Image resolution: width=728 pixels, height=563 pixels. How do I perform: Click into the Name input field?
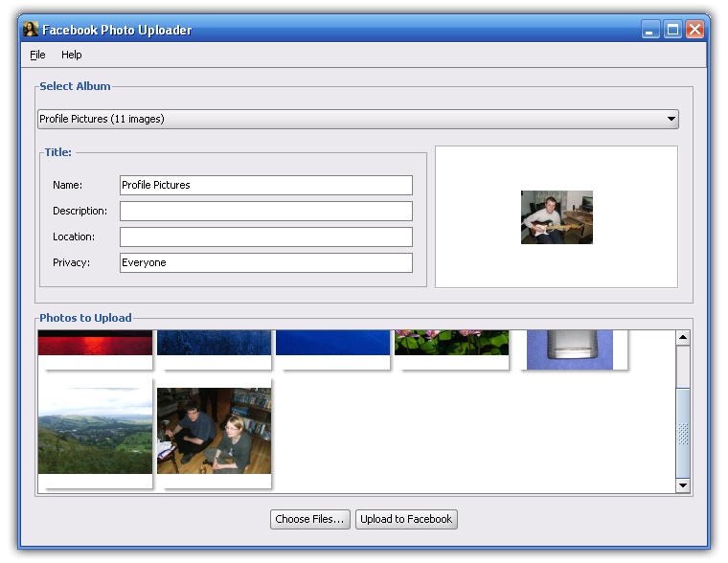tap(266, 185)
